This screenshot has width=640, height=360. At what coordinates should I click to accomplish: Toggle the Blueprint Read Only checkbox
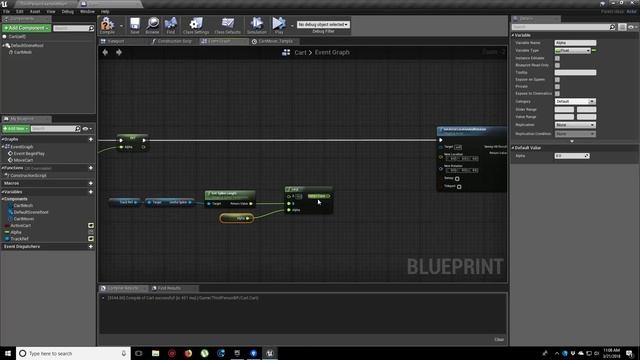[x=557, y=65]
